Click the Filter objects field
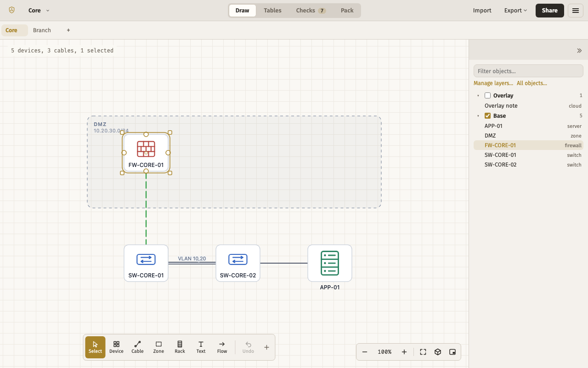 coord(528,71)
